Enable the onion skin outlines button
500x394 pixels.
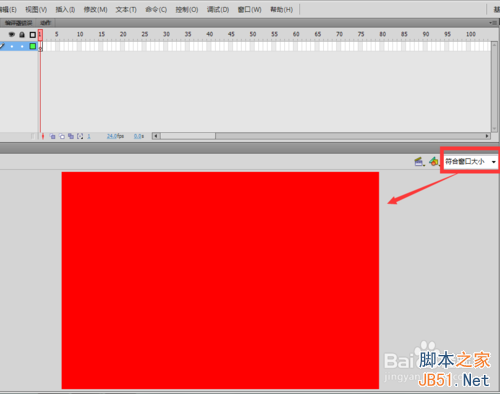click(62, 136)
